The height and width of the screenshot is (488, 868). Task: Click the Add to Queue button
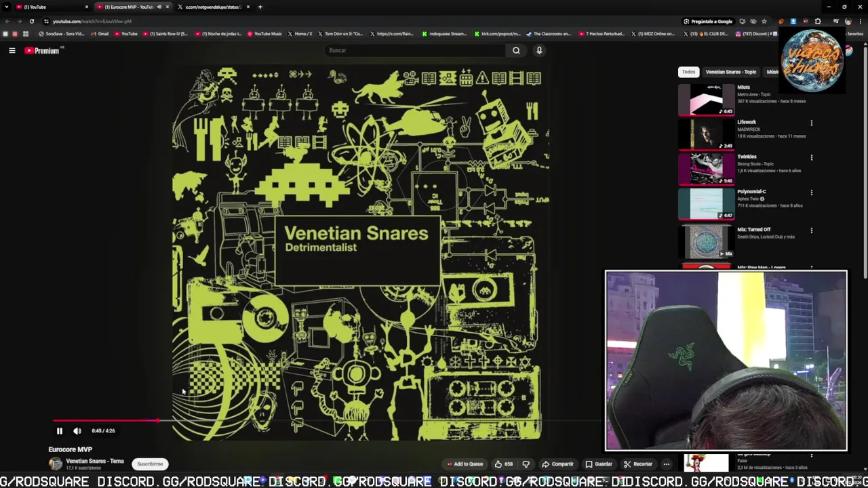(465, 464)
